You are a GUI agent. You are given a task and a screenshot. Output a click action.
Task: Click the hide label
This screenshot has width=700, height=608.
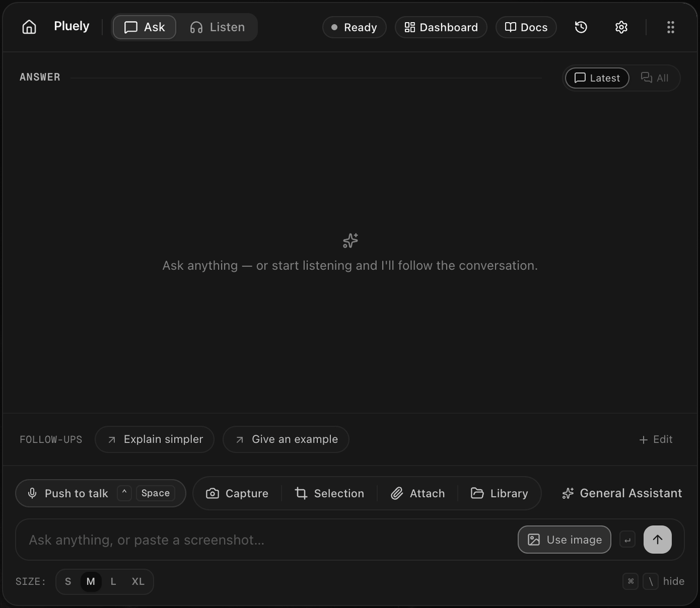pos(674,581)
